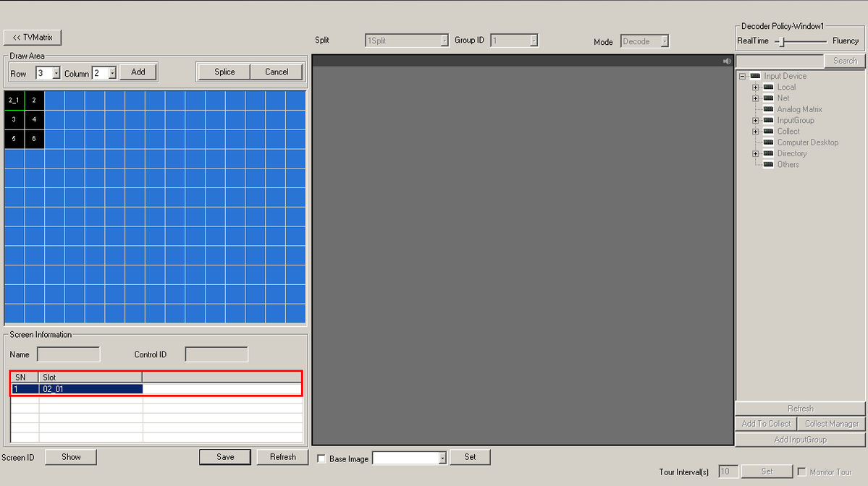
Task: Open the Column number dropdown
Action: (112, 73)
